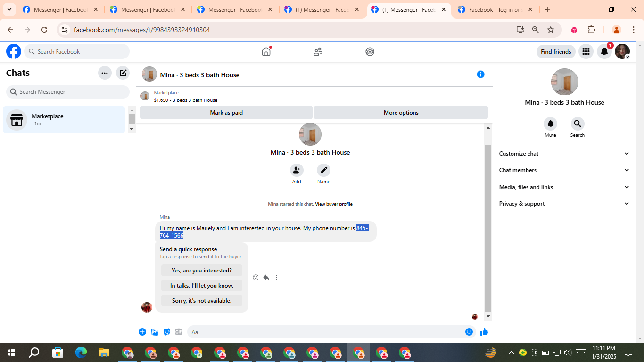Open more actions for Mina's message

click(x=276, y=277)
